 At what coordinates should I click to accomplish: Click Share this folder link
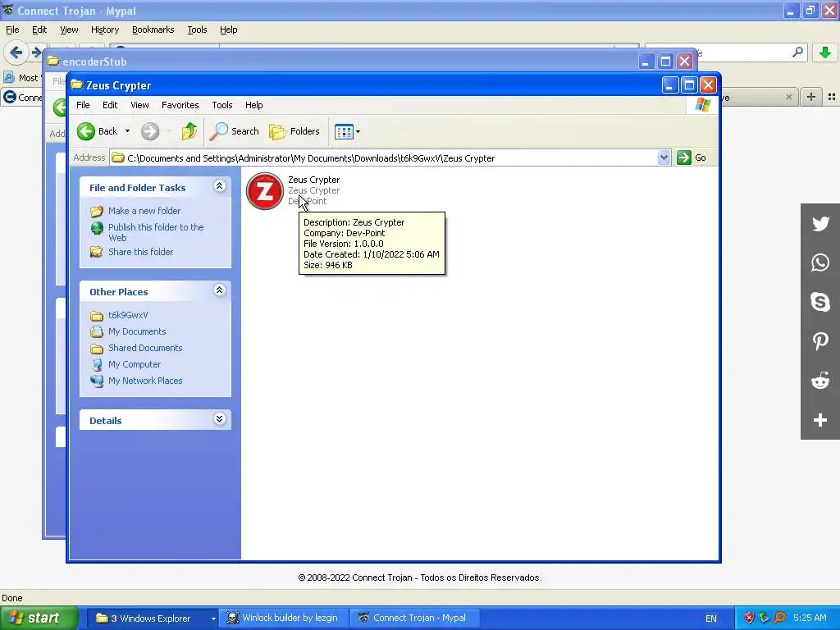click(x=140, y=252)
